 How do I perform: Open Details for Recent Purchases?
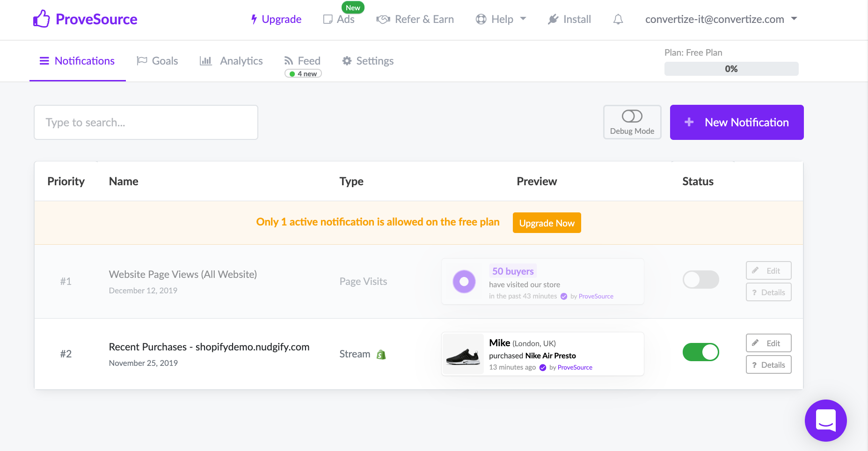(x=769, y=365)
